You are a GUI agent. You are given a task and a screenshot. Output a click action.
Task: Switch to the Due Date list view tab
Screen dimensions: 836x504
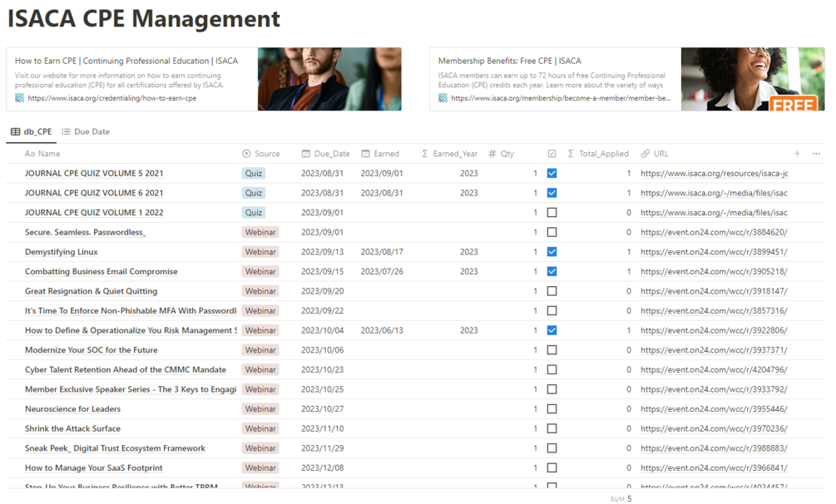[86, 131]
